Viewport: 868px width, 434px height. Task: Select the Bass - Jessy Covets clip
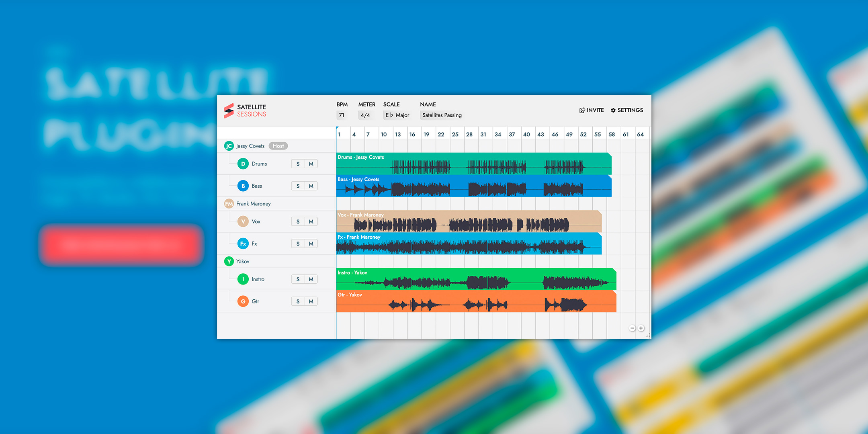coord(474,186)
